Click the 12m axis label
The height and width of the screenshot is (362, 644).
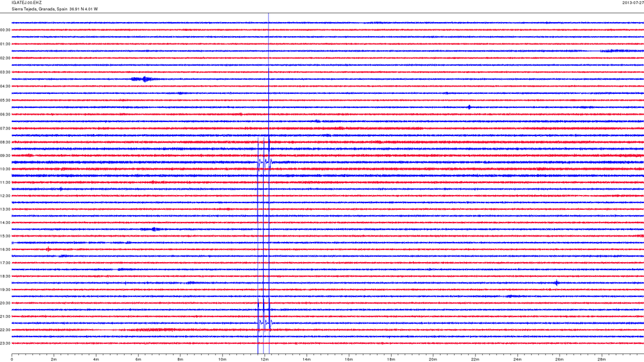pos(264,359)
